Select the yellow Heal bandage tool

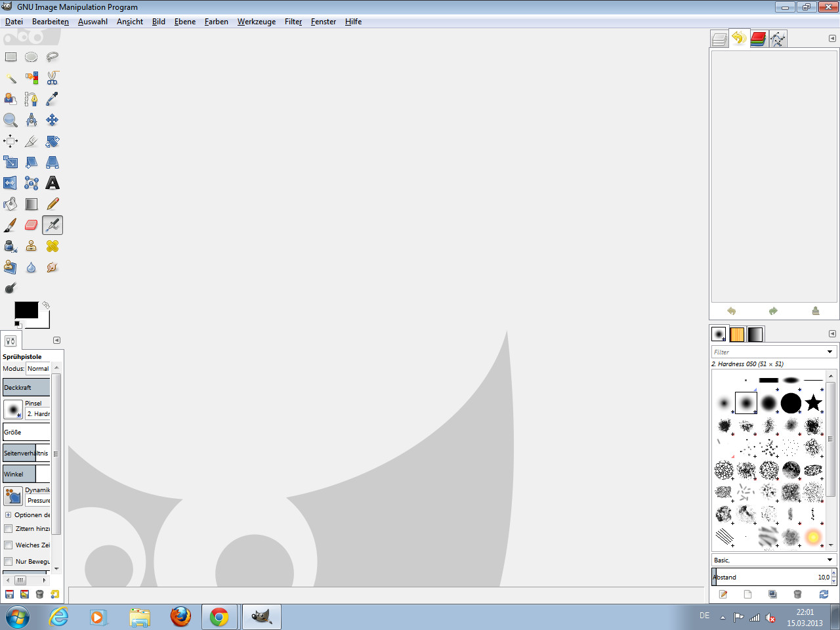click(x=52, y=246)
